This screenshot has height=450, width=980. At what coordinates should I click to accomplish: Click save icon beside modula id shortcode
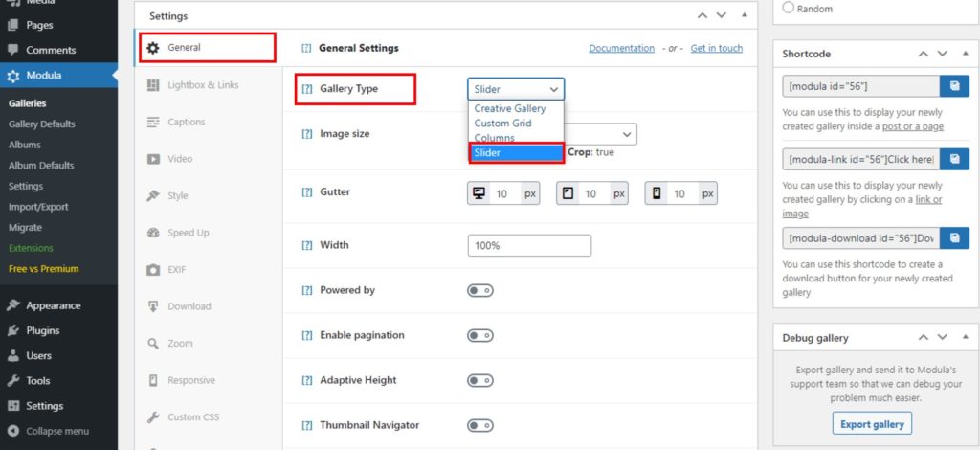955,86
